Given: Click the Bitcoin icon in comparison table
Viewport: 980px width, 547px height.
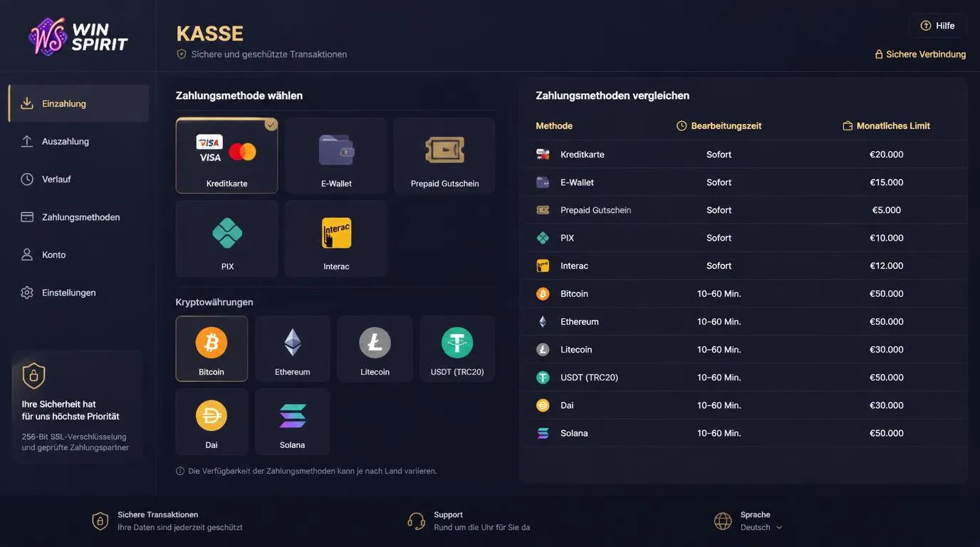Looking at the screenshot, I should pyautogui.click(x=543, y=293).
